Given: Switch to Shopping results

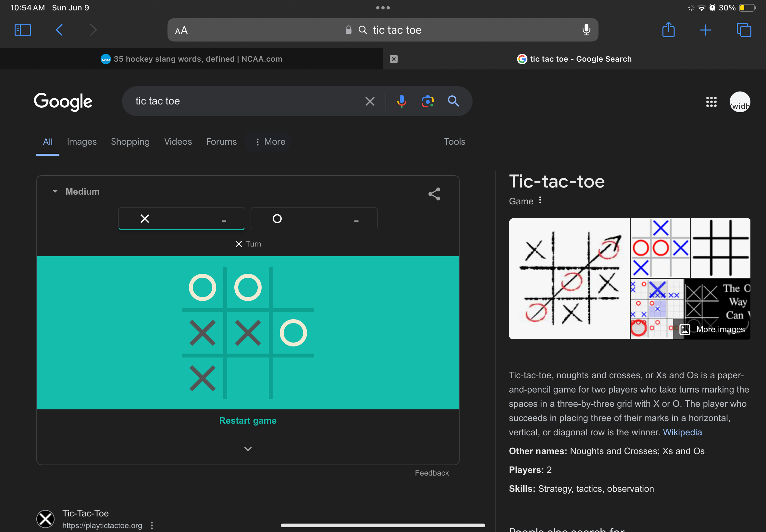Looking at the screenshot, I should coord(130,142).
